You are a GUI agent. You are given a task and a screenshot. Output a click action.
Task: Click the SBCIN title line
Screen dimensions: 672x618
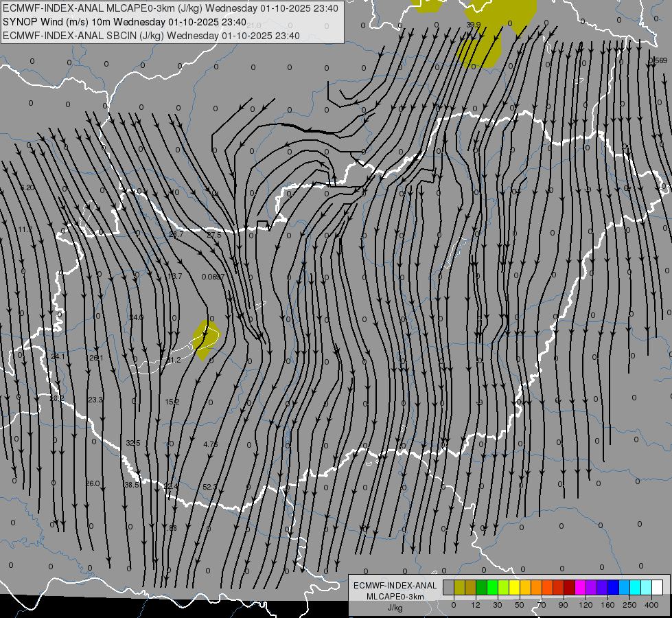[151, 36]
